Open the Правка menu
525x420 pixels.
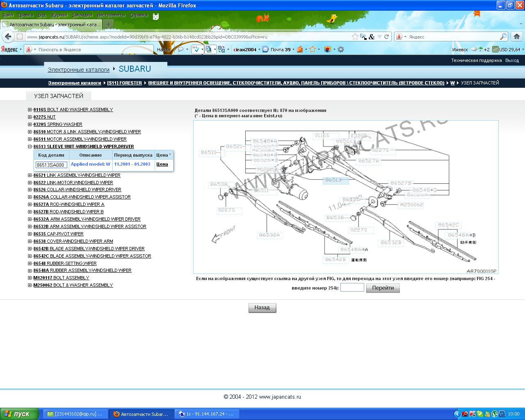25,15
